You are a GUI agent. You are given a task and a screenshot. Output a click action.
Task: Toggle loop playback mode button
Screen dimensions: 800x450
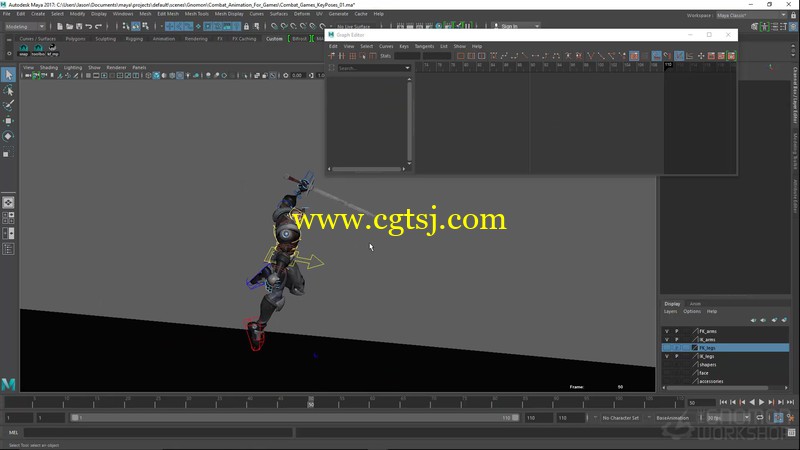760,417
